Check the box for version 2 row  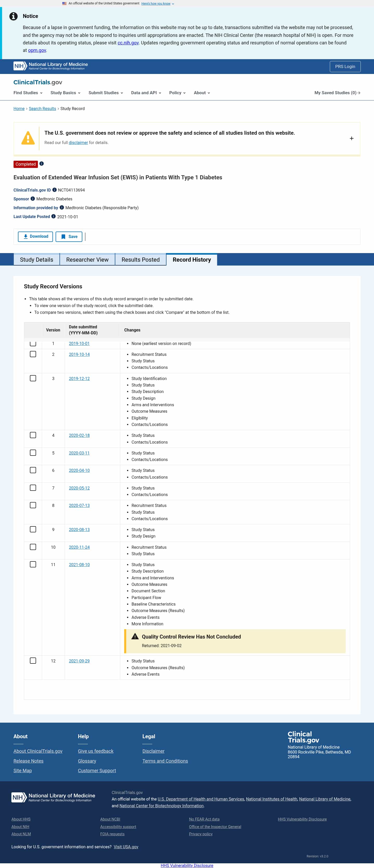coord(33,354)
